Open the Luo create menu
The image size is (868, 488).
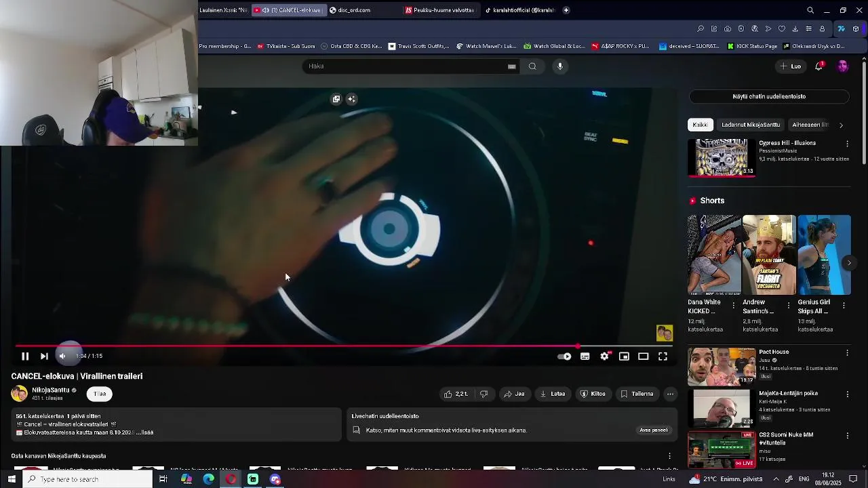791,66
